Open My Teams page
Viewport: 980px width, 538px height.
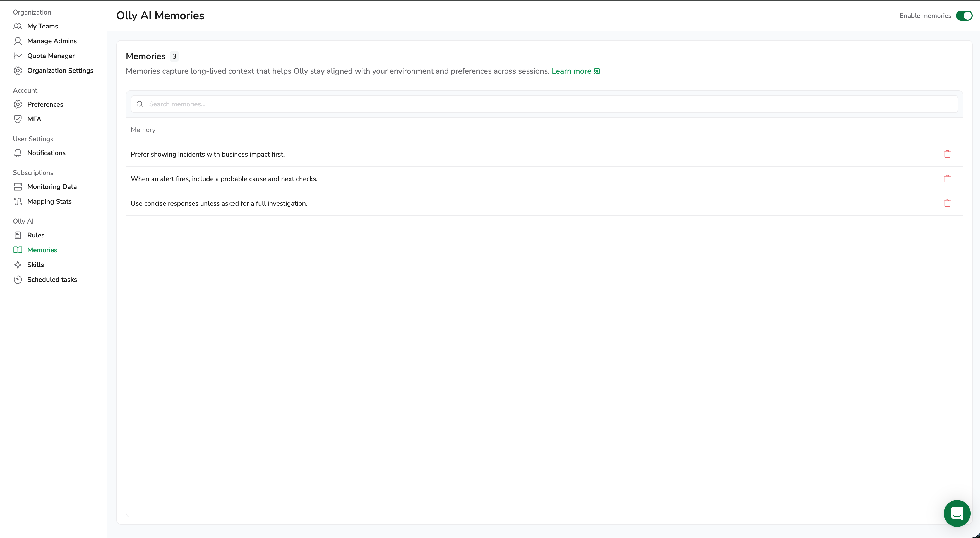(x=43, y=26)
